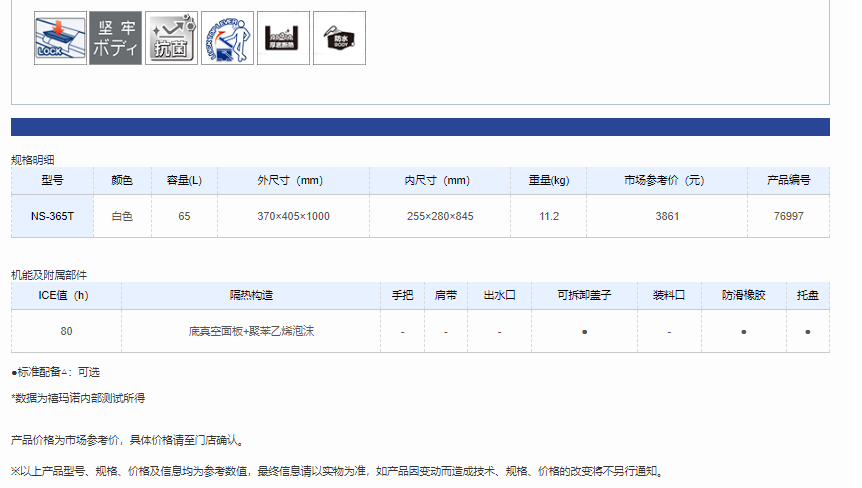The width and height of the screenshot is (862, 488).
Task: Click the 型号 column header
Action: click(x=52, y=180)
